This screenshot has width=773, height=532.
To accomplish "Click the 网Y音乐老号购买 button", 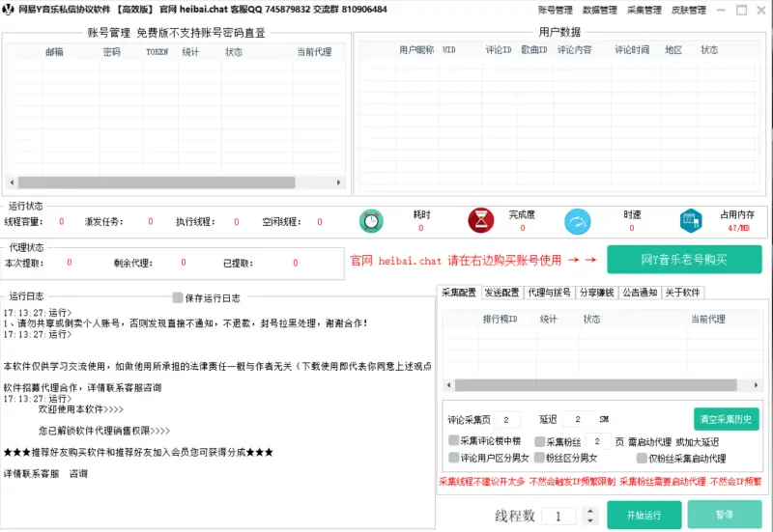I will click(683, 260).
